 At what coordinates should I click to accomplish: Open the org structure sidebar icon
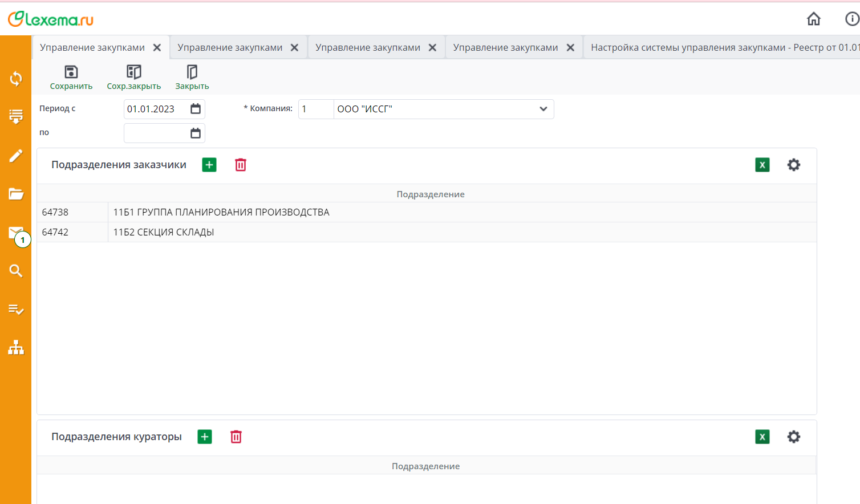[16, 347]
